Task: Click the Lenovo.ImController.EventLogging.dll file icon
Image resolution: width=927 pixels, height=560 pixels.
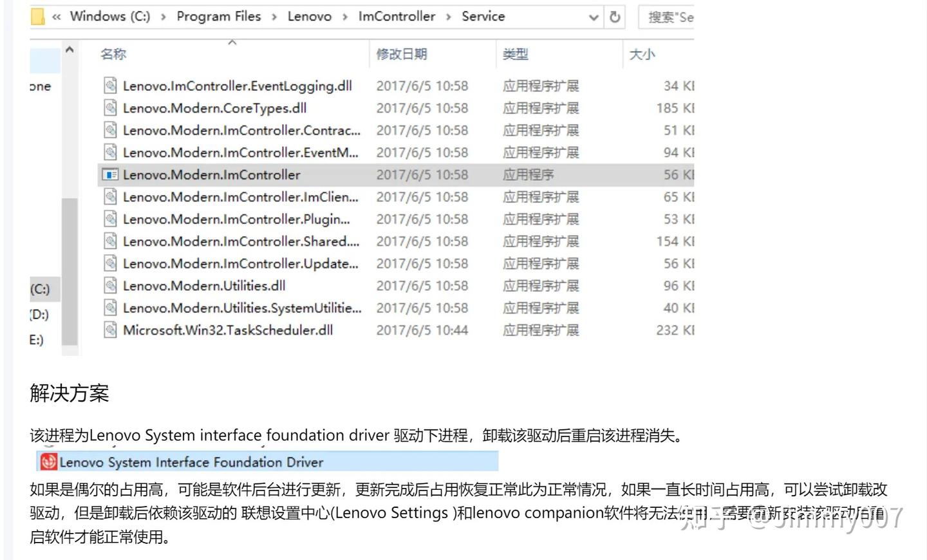Action: coord(109,86)
